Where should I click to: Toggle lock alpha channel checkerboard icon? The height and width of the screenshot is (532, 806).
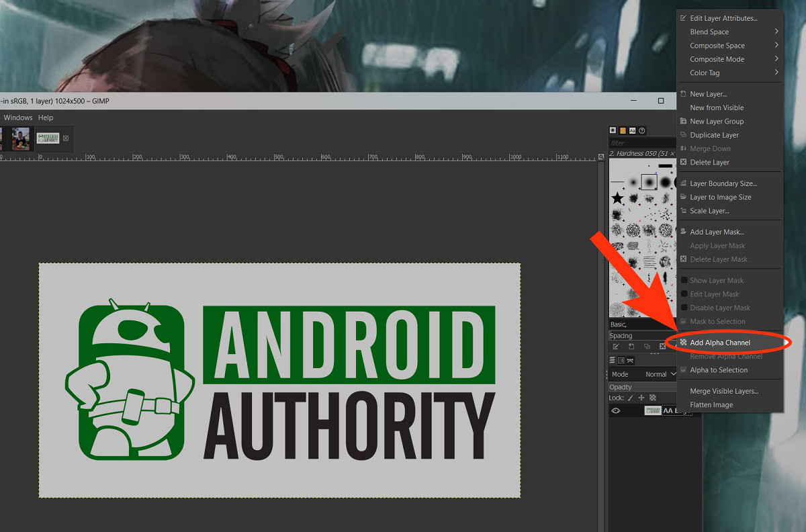tap(652, 398)
